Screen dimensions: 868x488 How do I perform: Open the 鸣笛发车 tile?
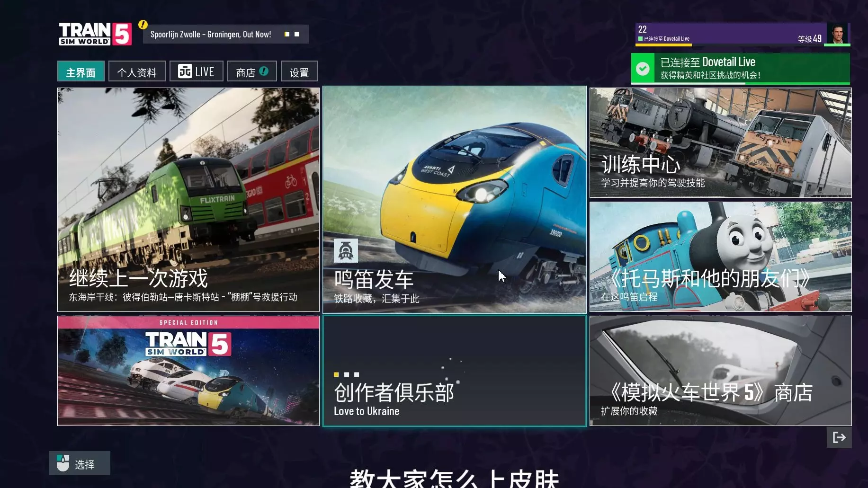[x=455, y=200]
